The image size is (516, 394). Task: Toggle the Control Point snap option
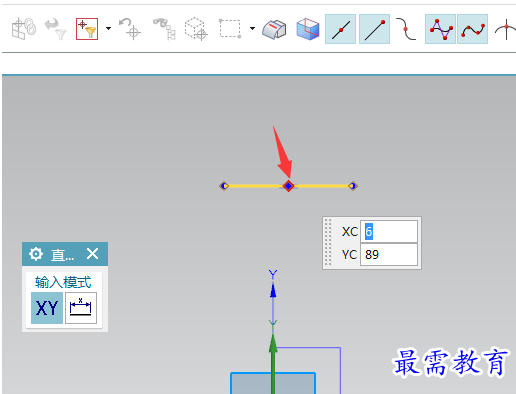point(440,29)
